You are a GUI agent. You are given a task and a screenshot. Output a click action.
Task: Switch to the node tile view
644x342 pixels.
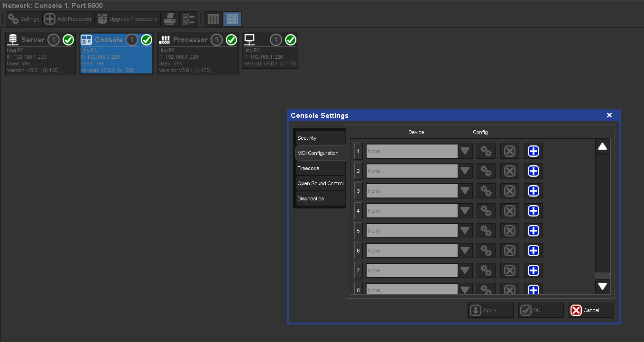coord(232,19)
